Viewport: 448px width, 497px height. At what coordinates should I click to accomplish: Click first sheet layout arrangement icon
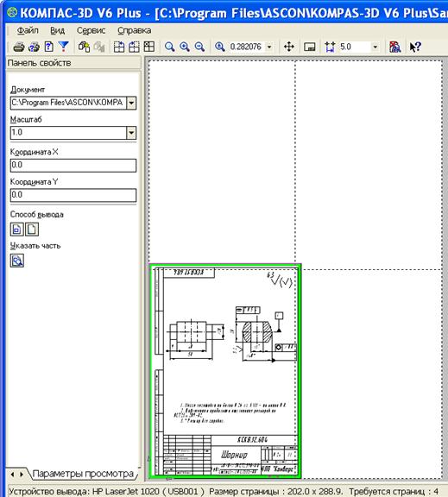tap(119, 47)
